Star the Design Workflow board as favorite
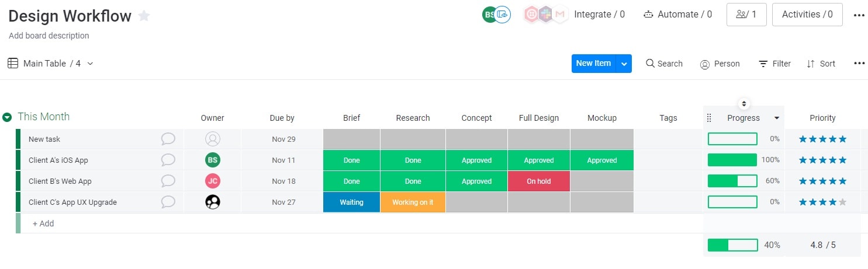The height and width of the screenshot is (269, 868). [144, 16]
